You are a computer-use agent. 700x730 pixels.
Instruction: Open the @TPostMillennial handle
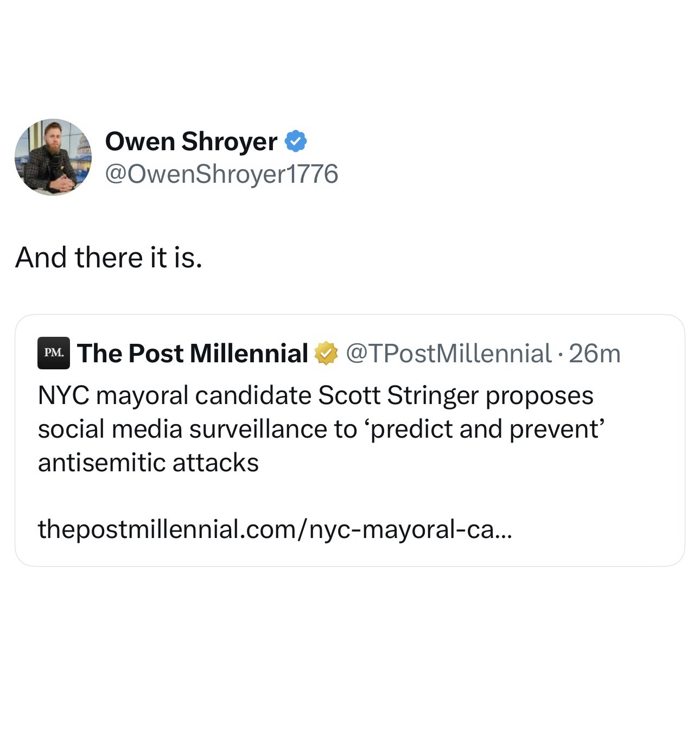[448, 354]
